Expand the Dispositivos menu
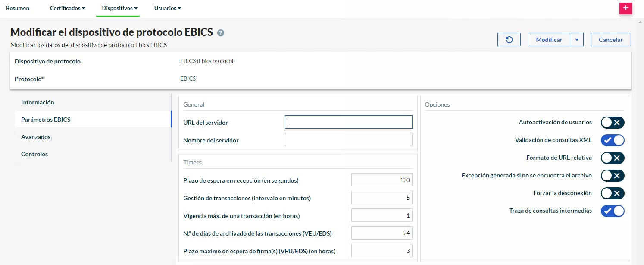Viewport: 644px width, 265px height. tap(119, 8)
